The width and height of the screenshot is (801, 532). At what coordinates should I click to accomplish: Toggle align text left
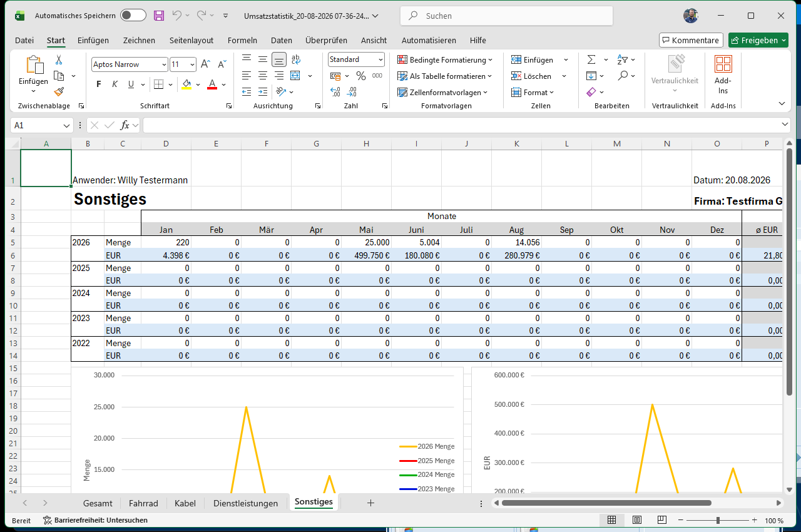pyautogui.click(x=247, y=76)
